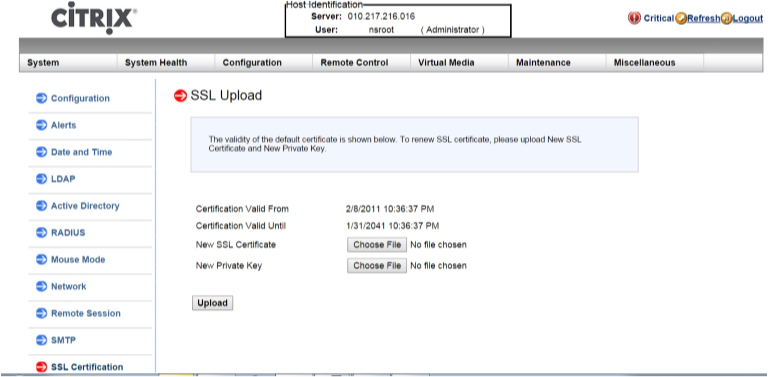The height and width of the screenshot is (377, 768).
Task: Click the arrow icon beside Active Directory
Action: point(42,206)
